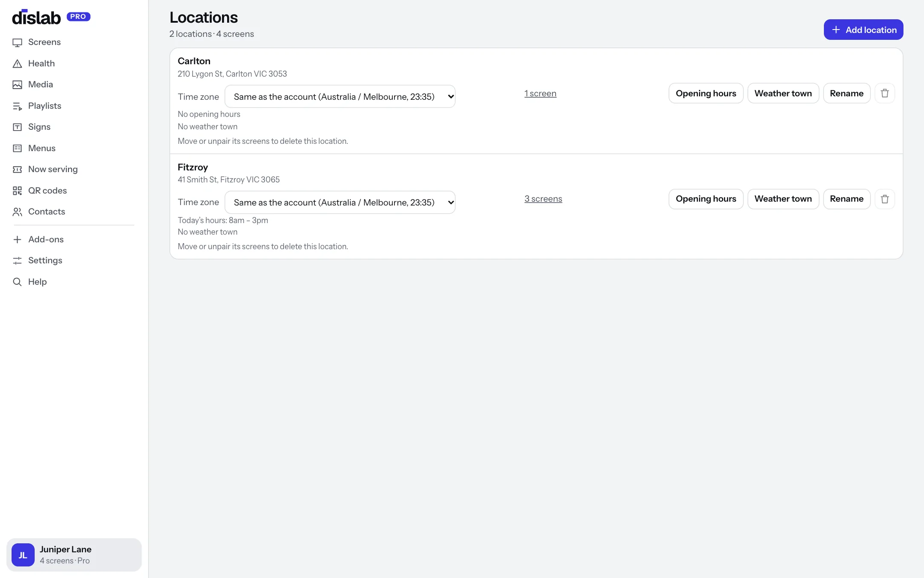Set Opening hours for Carlton
Image resolution: width=924 pixels, height=578 pixels.
pos(706,93)
